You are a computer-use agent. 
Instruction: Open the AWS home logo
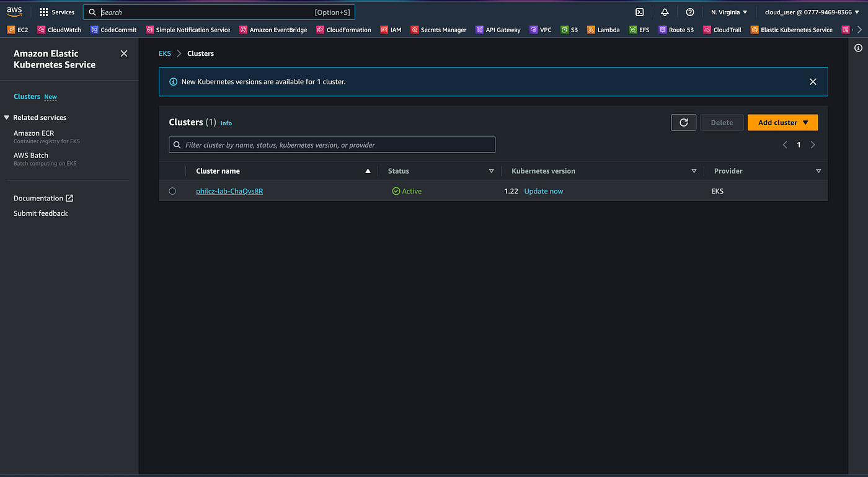click(x=14, y=12)
